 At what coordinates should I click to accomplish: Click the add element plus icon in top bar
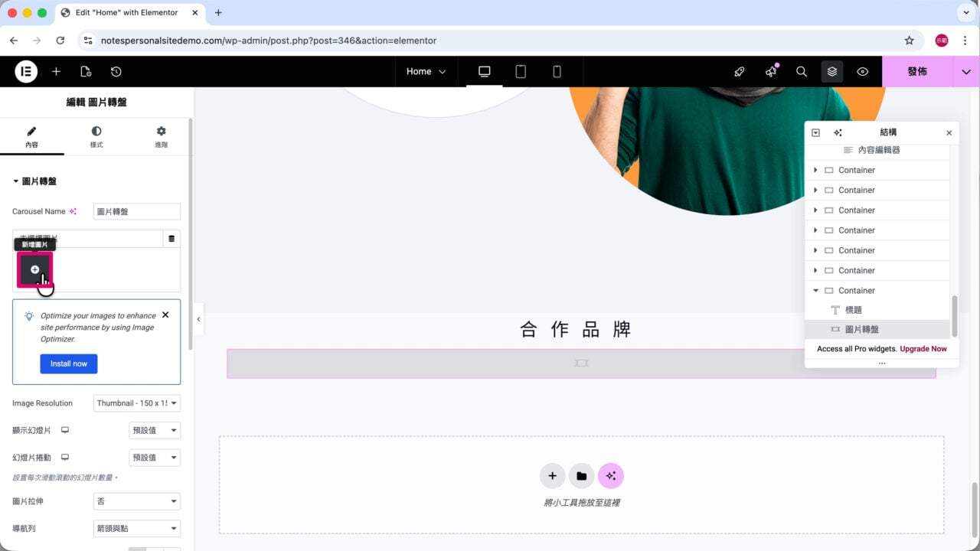[x=56, y=71]
